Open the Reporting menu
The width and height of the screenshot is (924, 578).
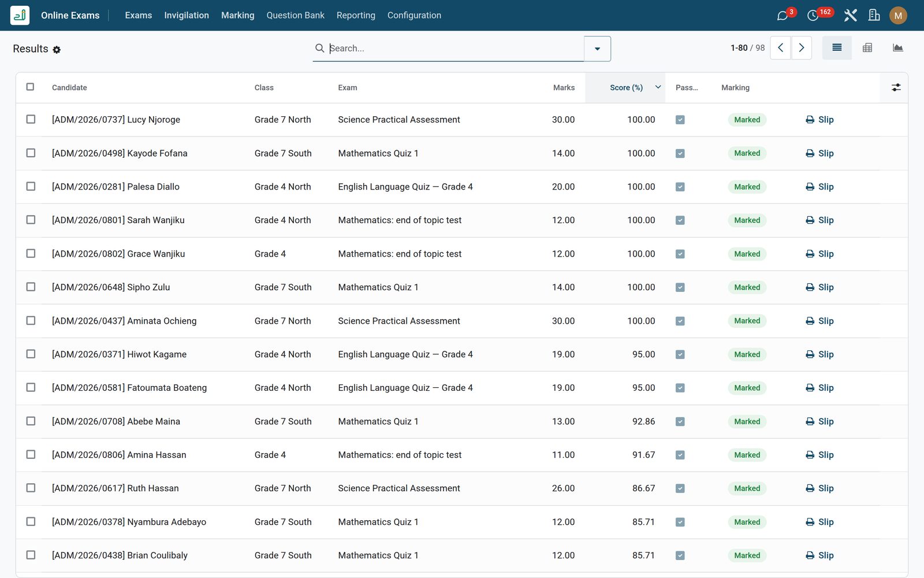[356, 16]
